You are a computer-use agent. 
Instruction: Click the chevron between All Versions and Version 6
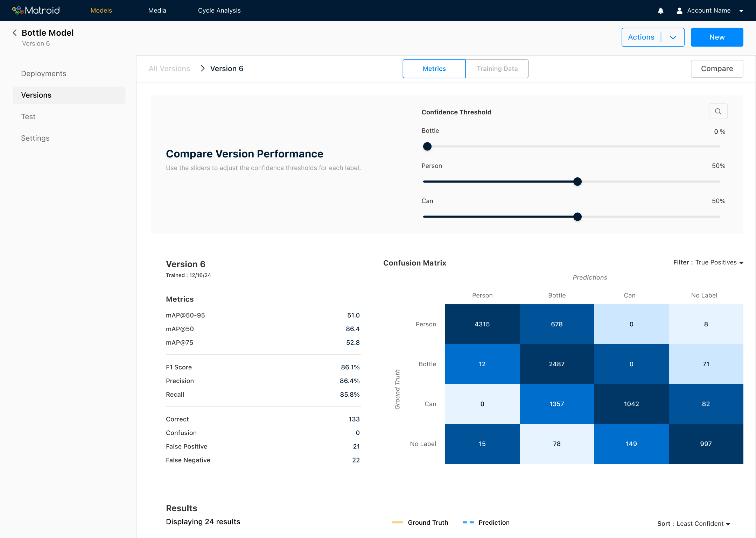[x=202, y=69]
